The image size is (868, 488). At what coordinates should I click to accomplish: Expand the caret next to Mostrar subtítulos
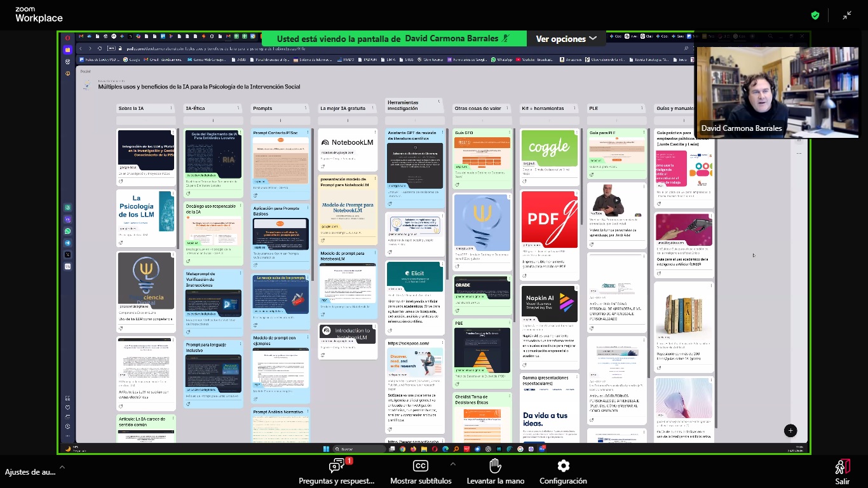click(x=452, y=464)
